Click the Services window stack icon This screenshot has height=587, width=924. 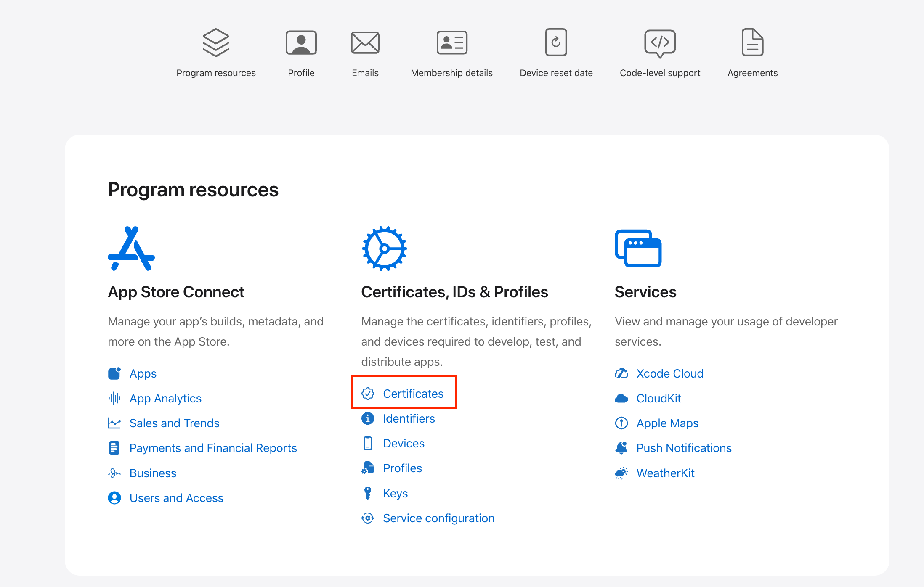coord(638,249)
